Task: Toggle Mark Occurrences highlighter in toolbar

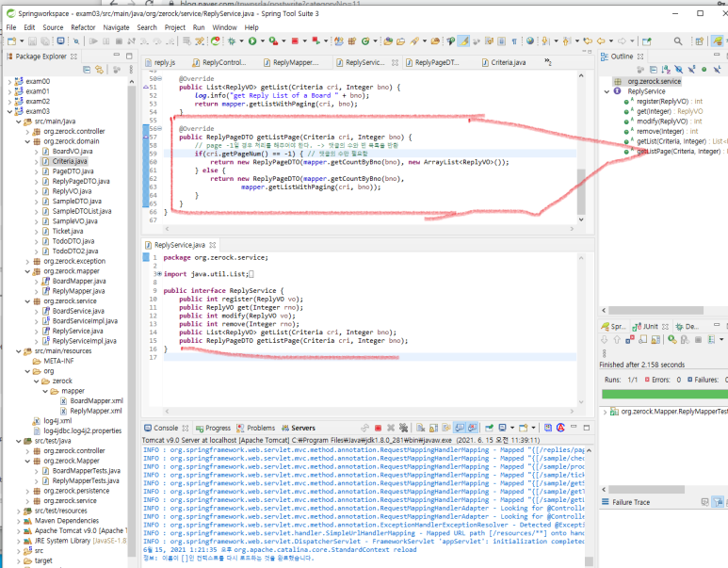Action: pos(463,41)
